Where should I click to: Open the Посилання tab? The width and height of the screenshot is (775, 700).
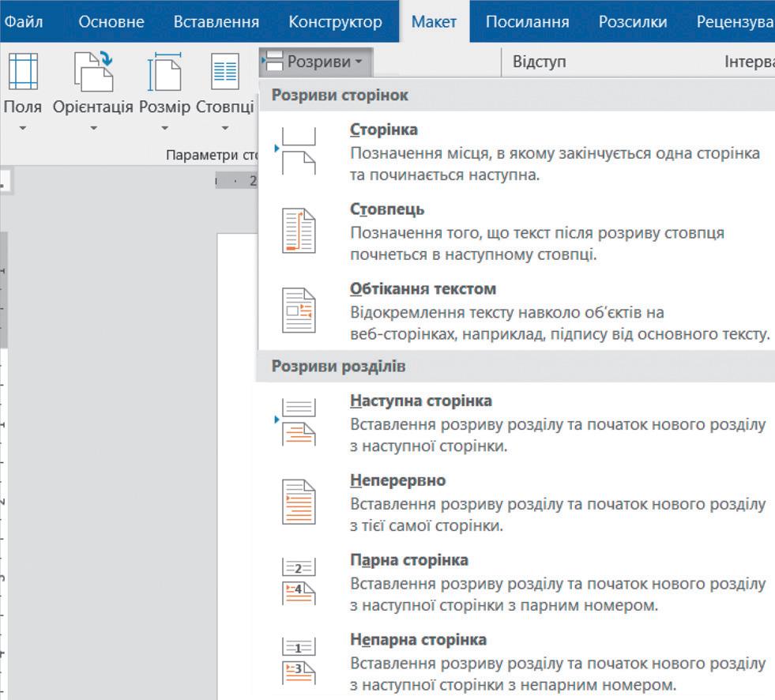click(x=527, y=21)
